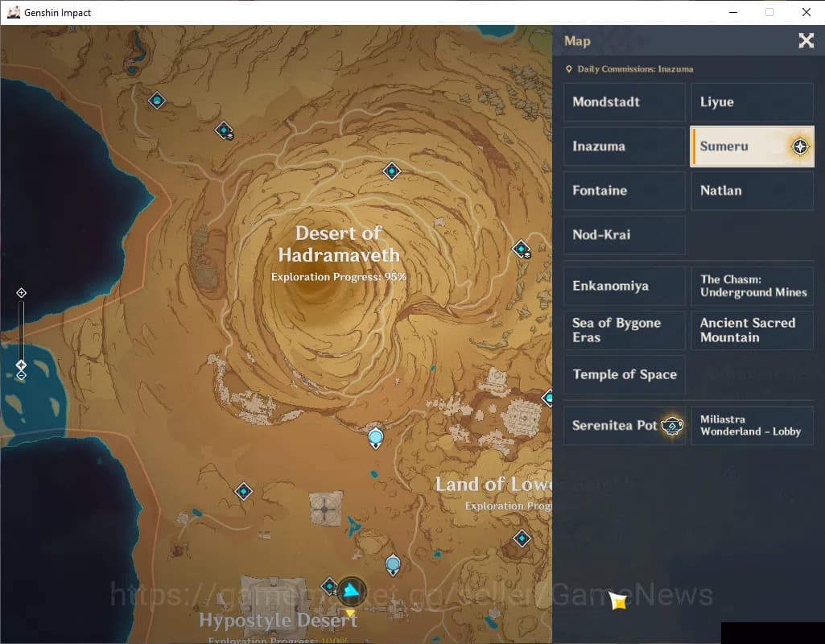
Task: Click teleport waypoint above Desert of Hadramaveth label
Action: click(391, 171)
